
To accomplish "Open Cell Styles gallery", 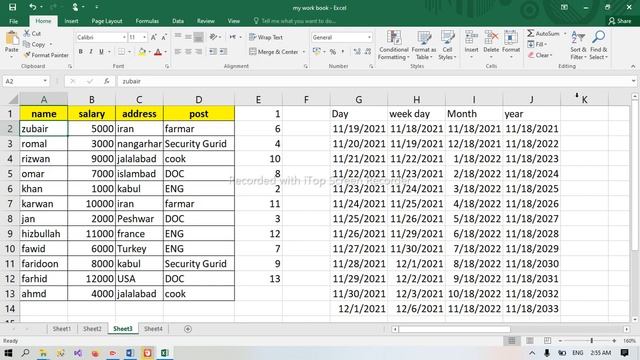I will (447, 45).
